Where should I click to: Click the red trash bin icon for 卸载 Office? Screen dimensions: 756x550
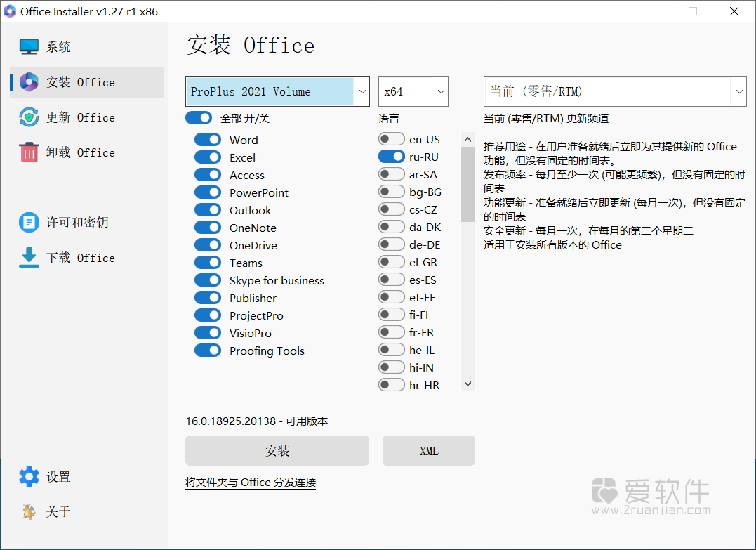click(x=29, y=152)
